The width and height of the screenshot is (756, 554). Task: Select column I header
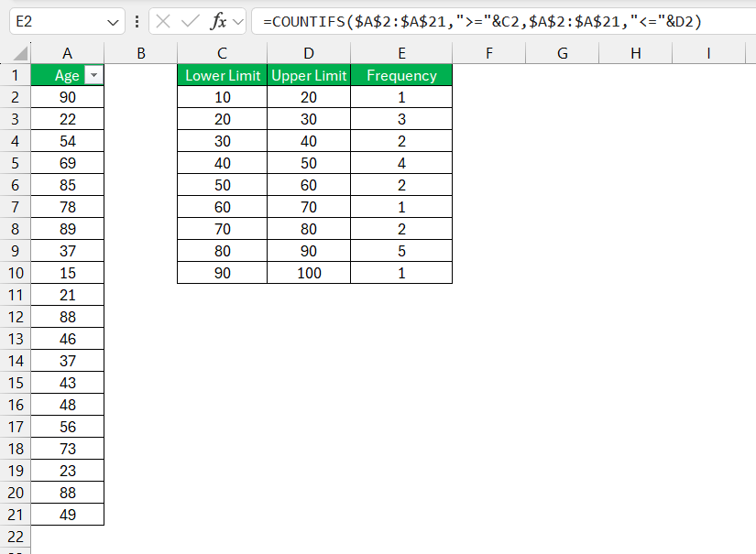[708, 53]
